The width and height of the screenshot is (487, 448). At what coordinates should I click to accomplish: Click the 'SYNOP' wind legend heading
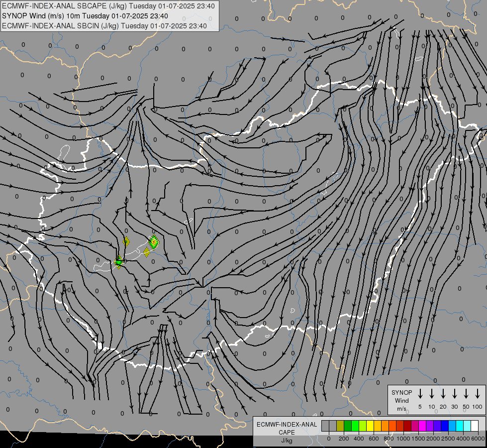click(401, 393)
